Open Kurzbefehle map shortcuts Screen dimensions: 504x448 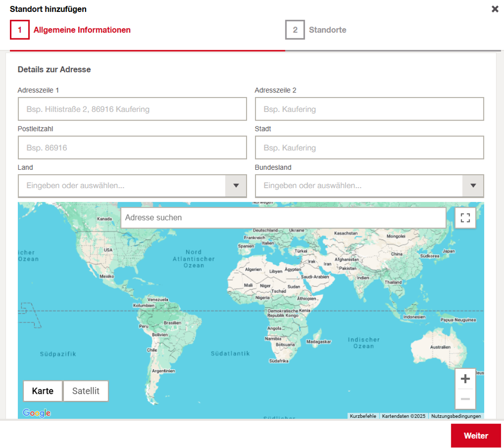click(x=363, y=416)
